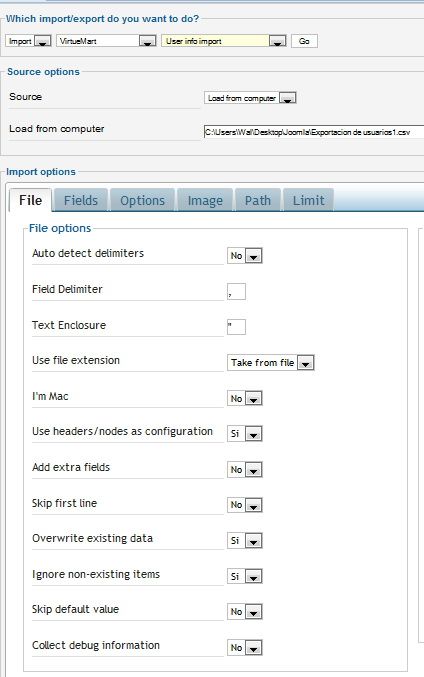The height and width of the screenshot is (677, 424).
Task: Open Use headers/nodes as configuration dropdown
Action: (x=245, y=433)
